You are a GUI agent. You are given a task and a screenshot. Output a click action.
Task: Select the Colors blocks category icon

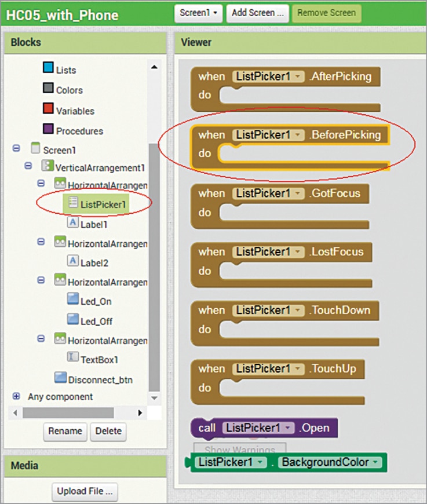click(x=49, y=89)
